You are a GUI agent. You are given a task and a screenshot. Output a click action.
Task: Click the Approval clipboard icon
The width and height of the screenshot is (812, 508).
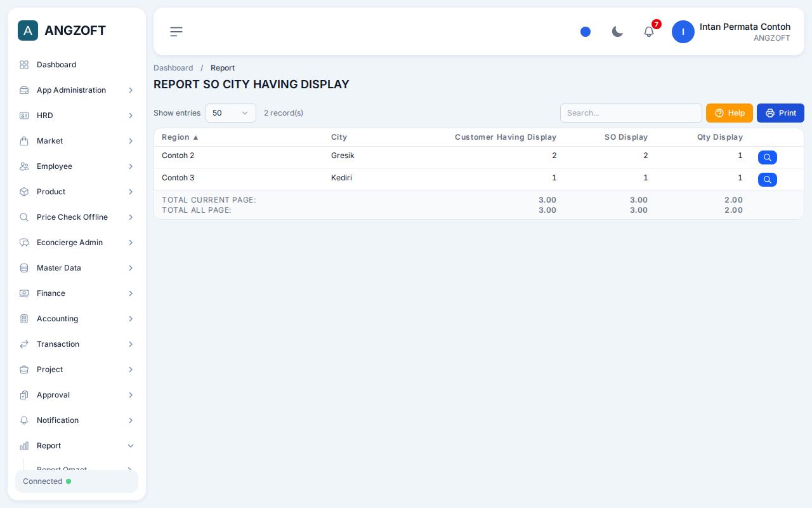(x=24, y=395)
